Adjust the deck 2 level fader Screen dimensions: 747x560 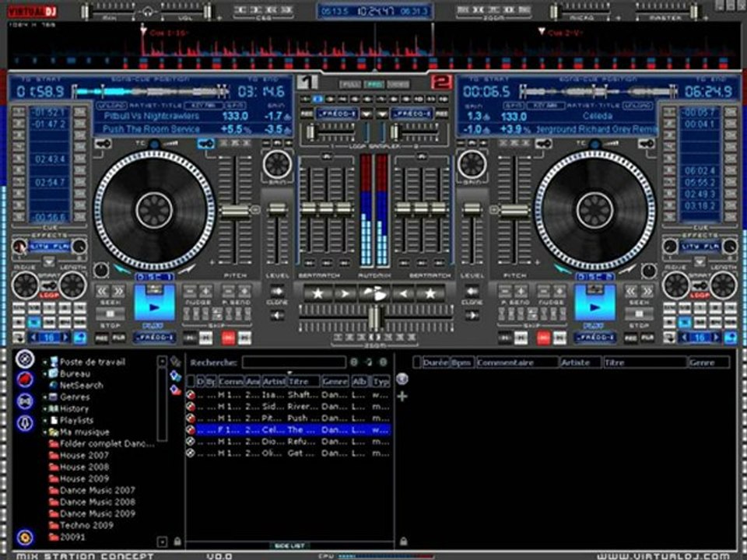[472, 208]
